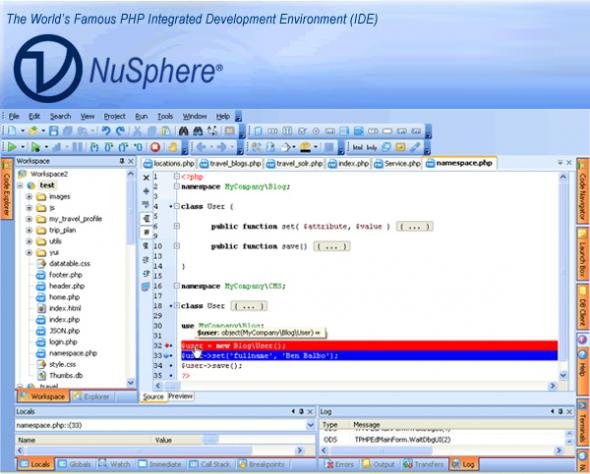Click the Cut scissors icon
Viewport: 590px width, 474px height.
(x=137, y=131)
